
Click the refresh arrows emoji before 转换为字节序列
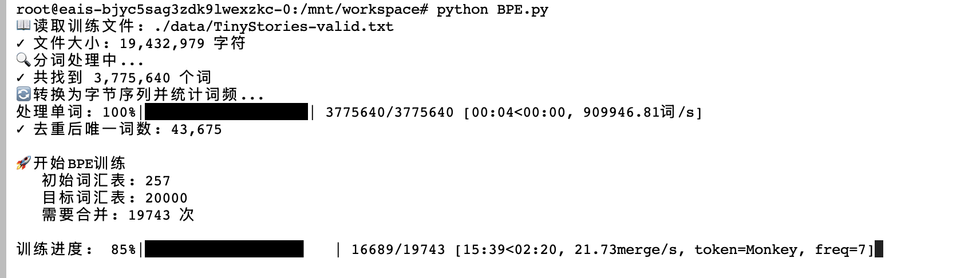[23, 94]
